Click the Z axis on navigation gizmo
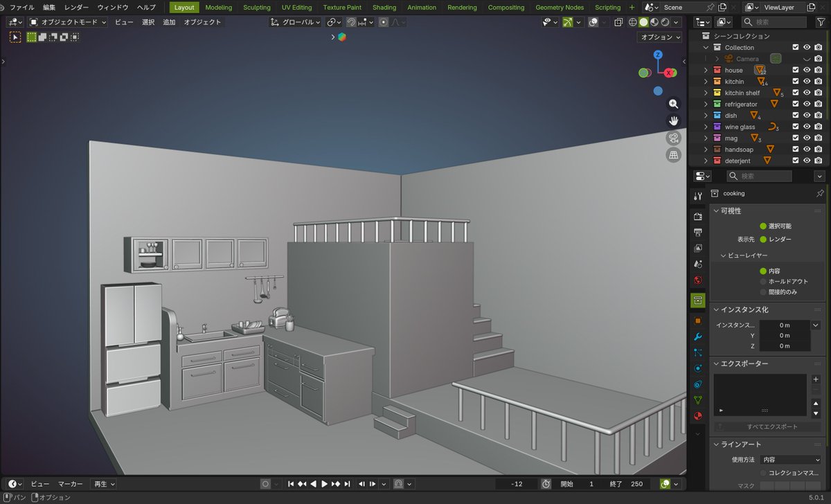Screen dimensions: 831x504 tap(658, 55)
